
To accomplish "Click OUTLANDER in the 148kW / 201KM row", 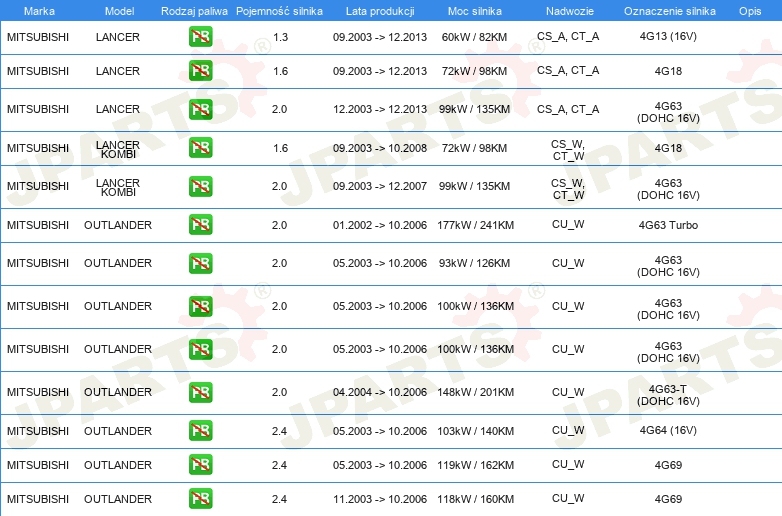I will pos(118,392).
